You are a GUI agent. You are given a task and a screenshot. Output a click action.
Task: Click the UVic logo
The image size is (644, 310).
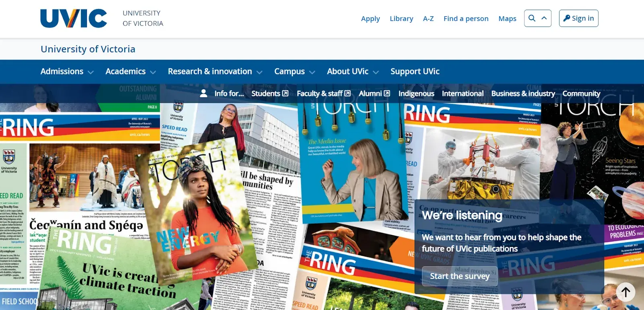click(74, 18)
